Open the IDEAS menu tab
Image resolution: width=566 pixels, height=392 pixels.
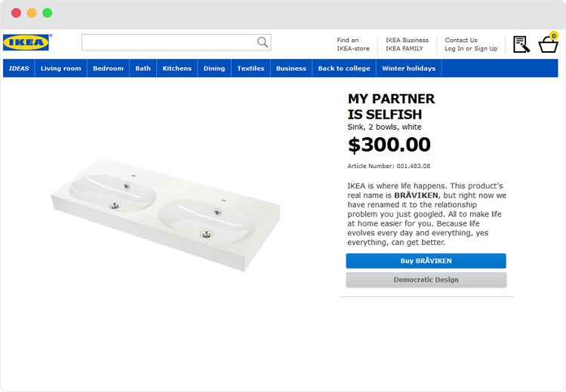(19, 68)
